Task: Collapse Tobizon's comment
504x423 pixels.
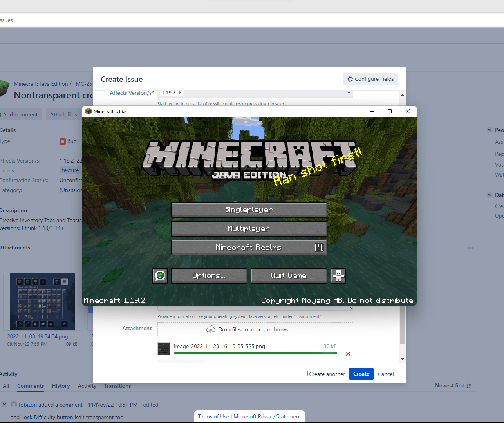Action: point(4,404)
